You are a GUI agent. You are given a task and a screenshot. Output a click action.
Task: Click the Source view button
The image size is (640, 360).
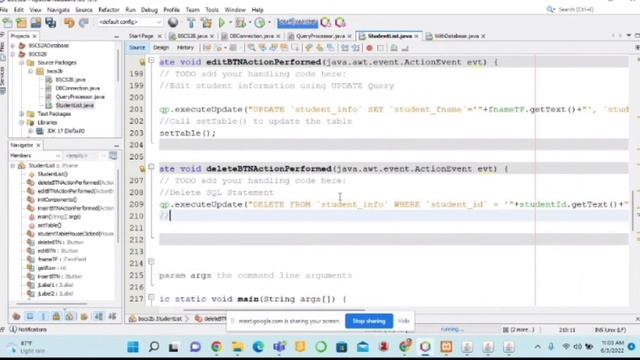(137, 48)
